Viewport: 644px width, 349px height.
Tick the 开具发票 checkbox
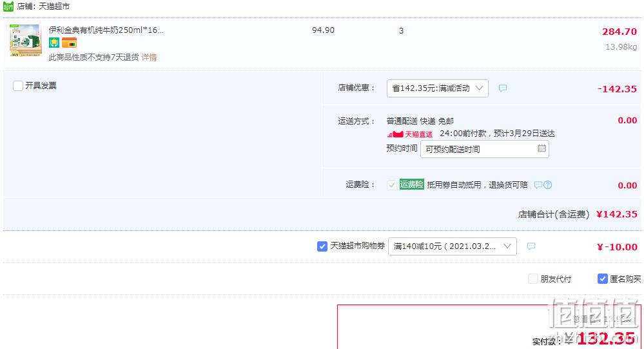tap(17, 86)
